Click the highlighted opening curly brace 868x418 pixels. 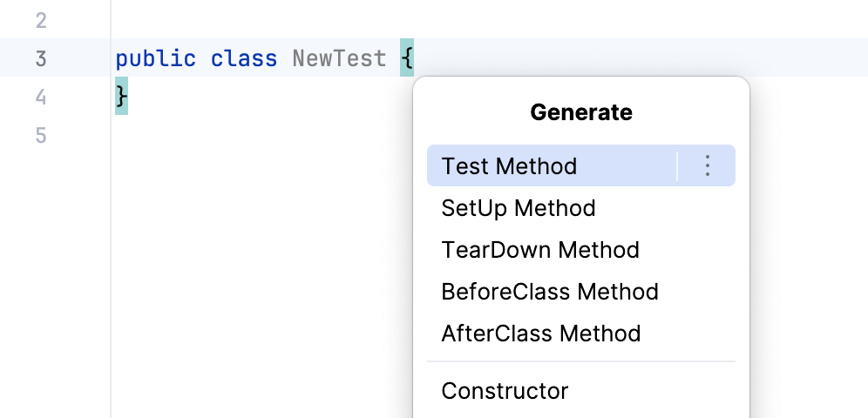[407, 58]
